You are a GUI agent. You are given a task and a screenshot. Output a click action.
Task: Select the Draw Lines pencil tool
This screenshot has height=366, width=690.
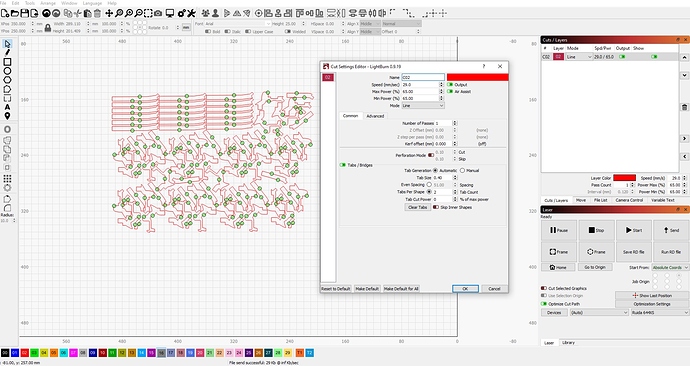[7, 52]
